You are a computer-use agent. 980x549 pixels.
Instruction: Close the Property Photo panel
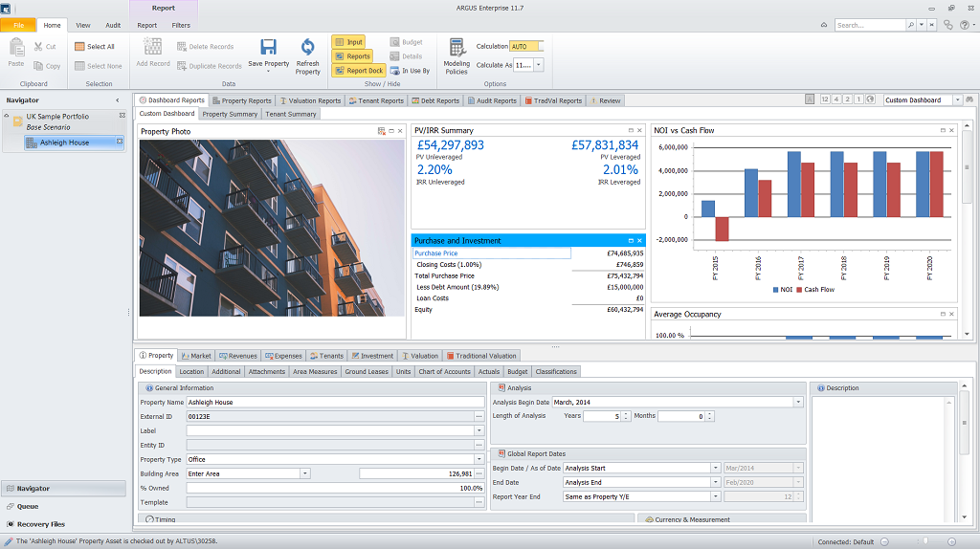[x=400, y=130]
